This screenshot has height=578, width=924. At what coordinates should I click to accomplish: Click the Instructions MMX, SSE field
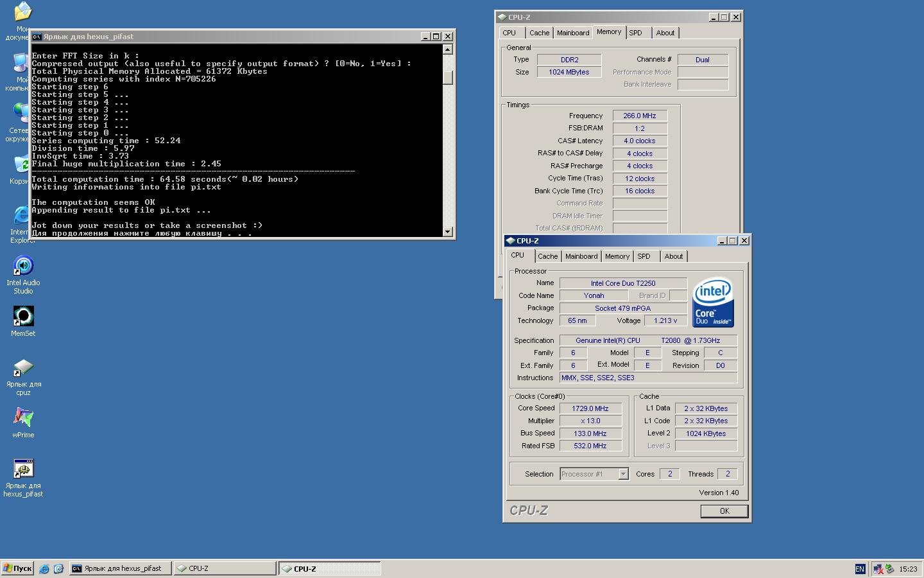point(648,378)
